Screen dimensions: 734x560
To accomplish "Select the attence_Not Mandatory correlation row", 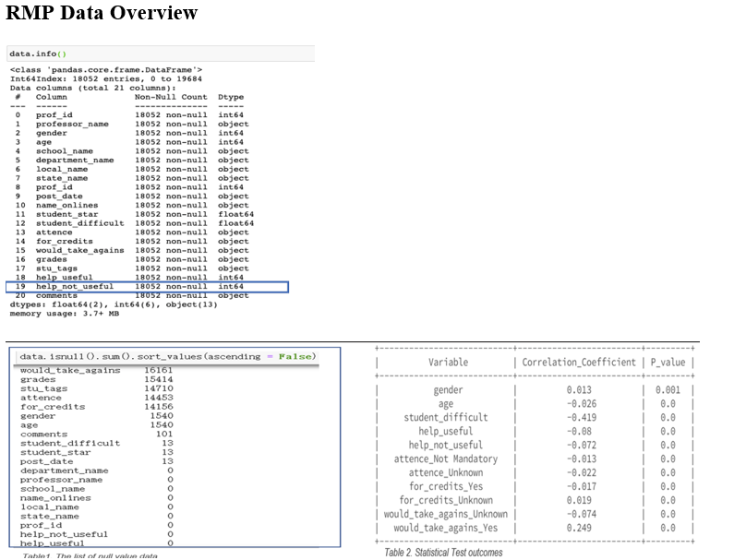I will pos(535,459).
